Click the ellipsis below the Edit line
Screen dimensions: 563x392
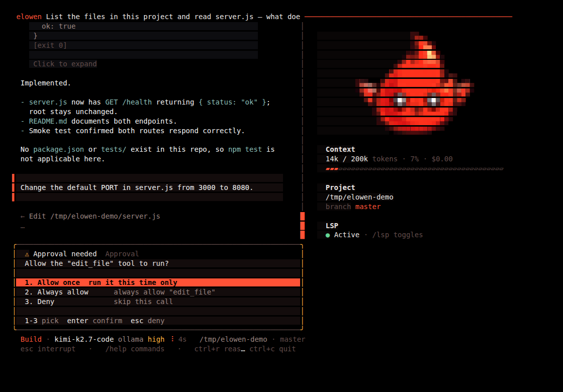pos(23,227)
